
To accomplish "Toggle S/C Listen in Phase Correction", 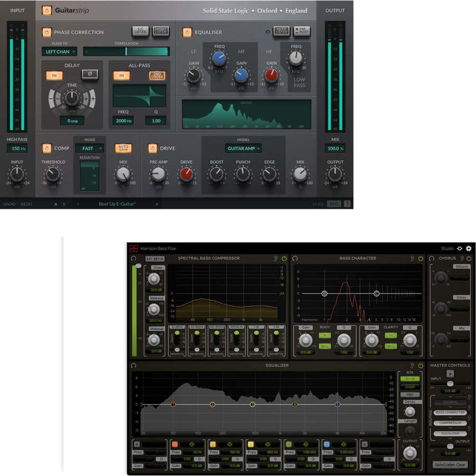I will (x=141, y=31).
